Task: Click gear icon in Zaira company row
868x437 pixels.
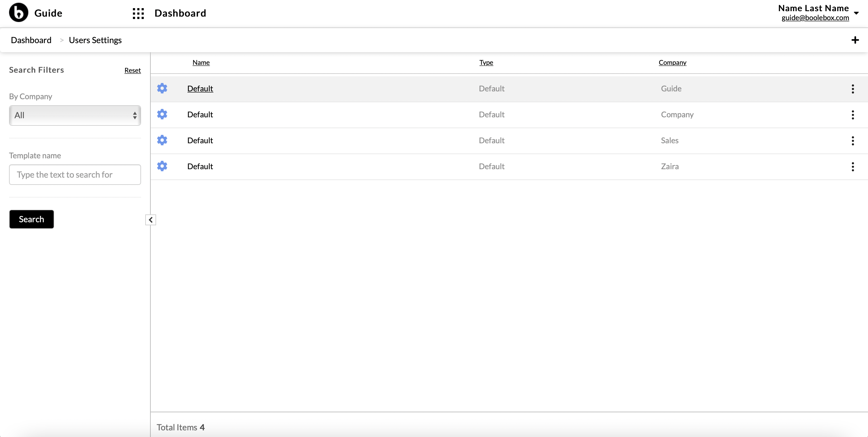Action: (x=162, y=166)
